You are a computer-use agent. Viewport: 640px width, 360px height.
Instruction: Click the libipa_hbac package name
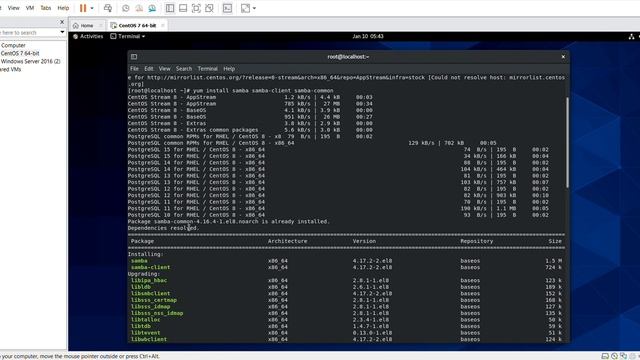(149, 280)
